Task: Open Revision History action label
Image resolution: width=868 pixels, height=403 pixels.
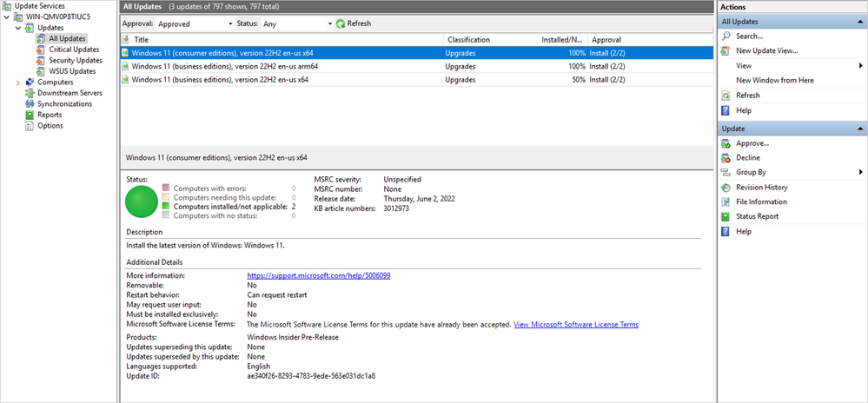Action: [x=762, y=187]
